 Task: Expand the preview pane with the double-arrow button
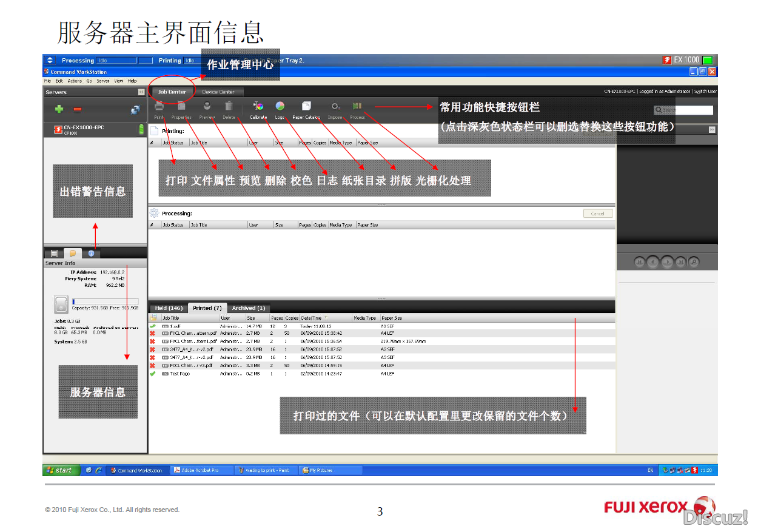712,130
